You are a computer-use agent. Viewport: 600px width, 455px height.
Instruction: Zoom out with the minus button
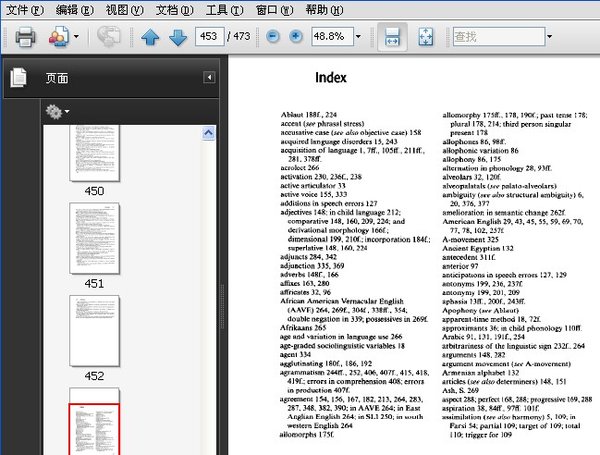pyautogui.click(x=273, y=37)
